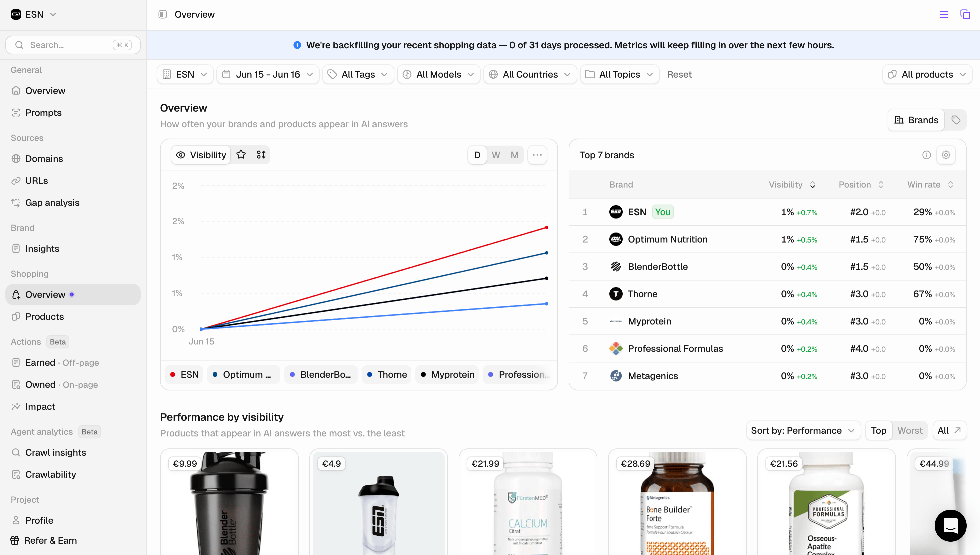The height and width of the screenshot is (555, 980).
Task: Open the Sort by: Performance dropdown
Action: tap(803, 431)
